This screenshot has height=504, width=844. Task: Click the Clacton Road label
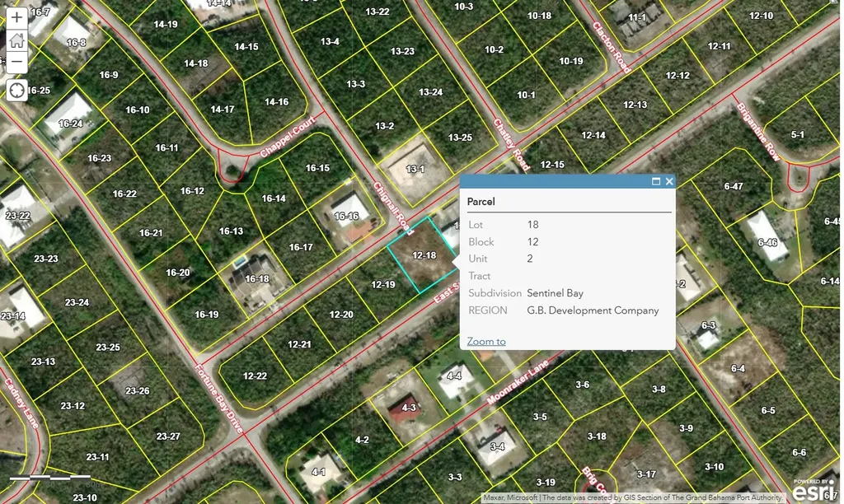(612, 47)
